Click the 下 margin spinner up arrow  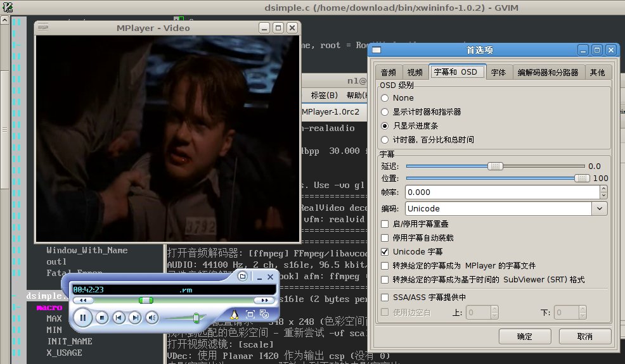coord(583,309)
